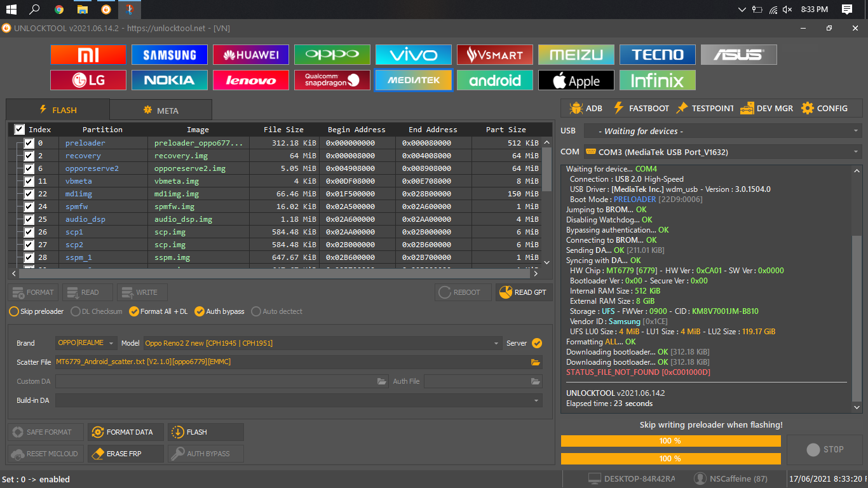Open the ADB tools button
The image size is (868, 488).
[586, 108]
